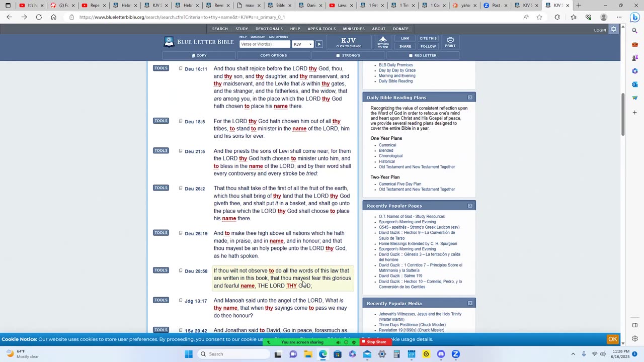Collapse the Daily Bible Reading Plans panel
The width and height of the screenshot is (644, 362).
470,98
